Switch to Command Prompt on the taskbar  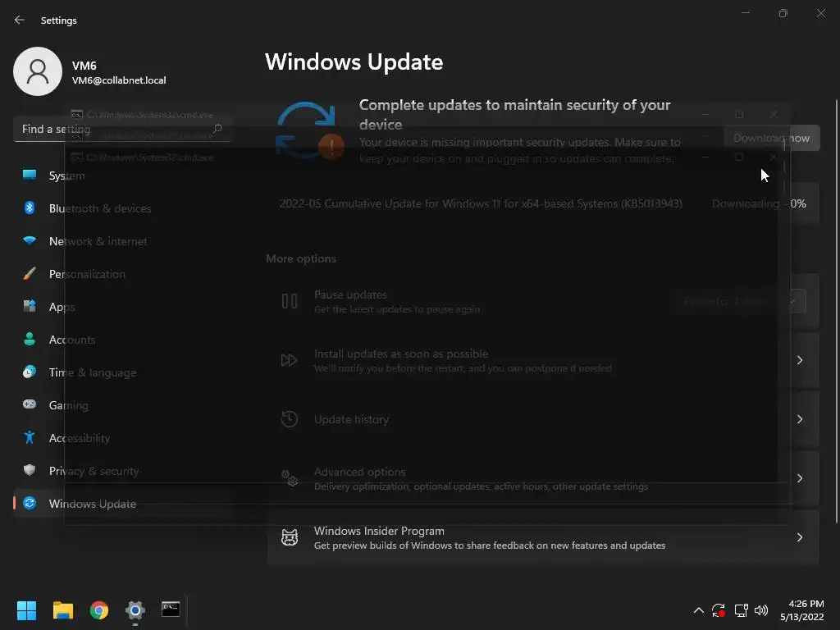[171, 609]
